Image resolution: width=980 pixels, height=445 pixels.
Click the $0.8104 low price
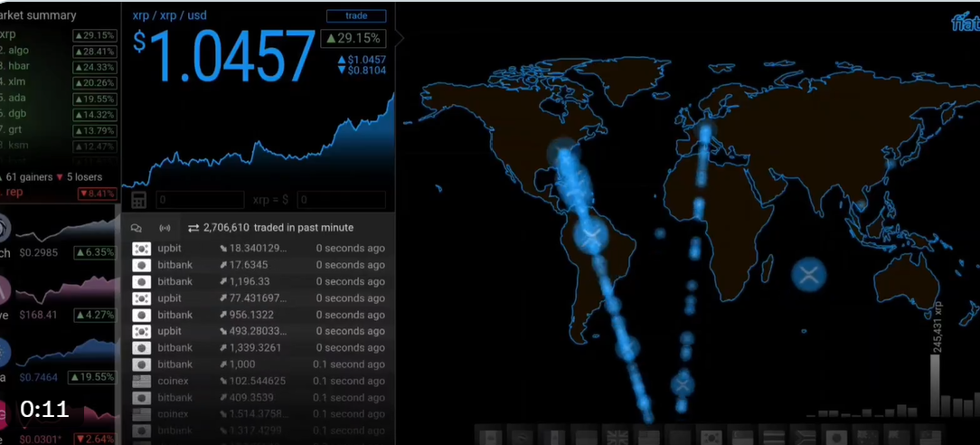(363, 70)
